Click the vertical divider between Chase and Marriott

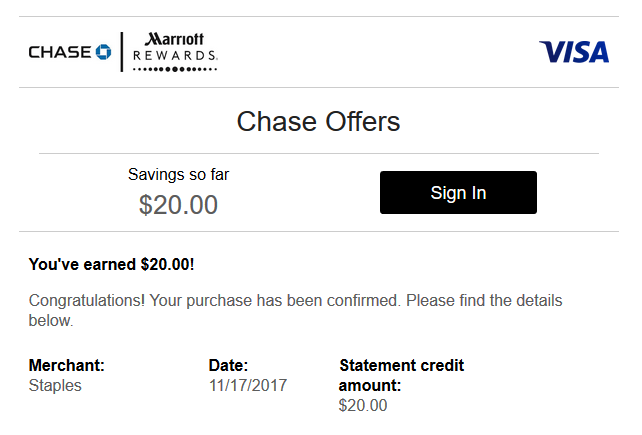coord(122,52)
